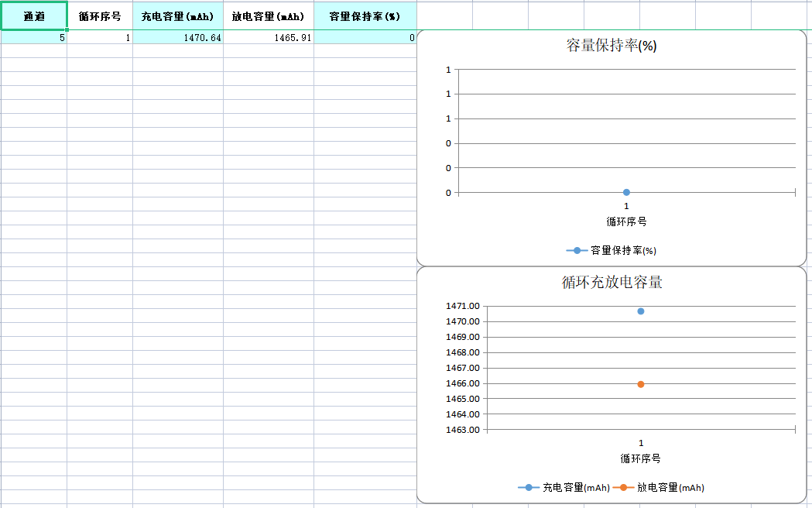This screenshot has width=812, height=508.
Task: Click the 充电容量(mAh) legend entry
Action: pos(564,487)
